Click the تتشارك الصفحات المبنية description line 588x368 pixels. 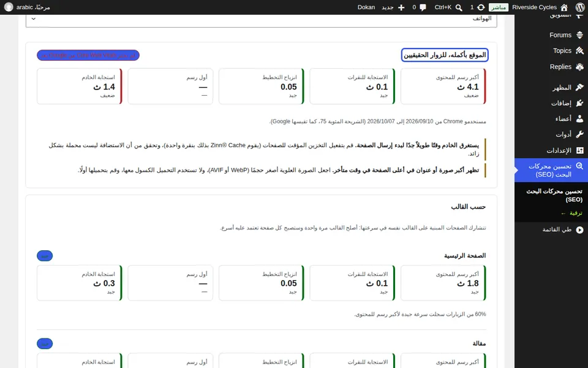point(353,228)
